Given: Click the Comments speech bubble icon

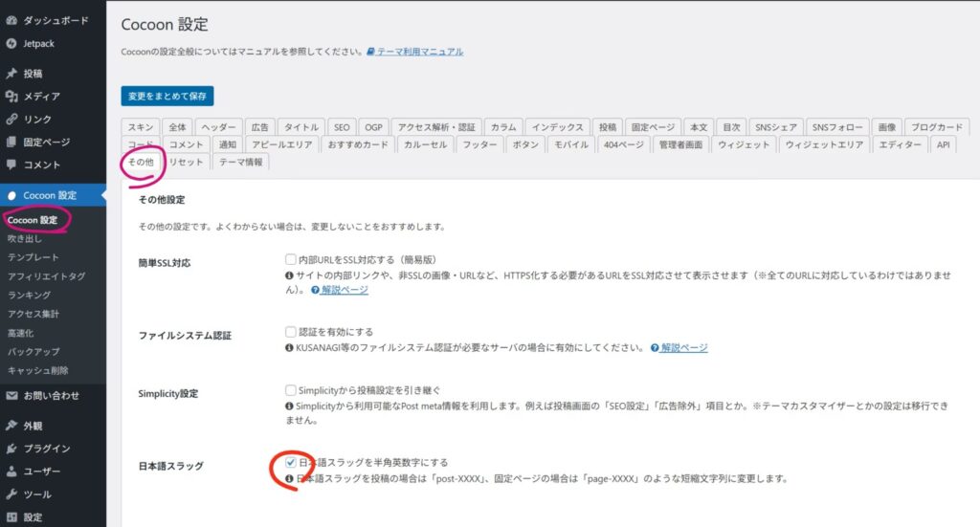Looking at the screenshot, I should 11,165.
